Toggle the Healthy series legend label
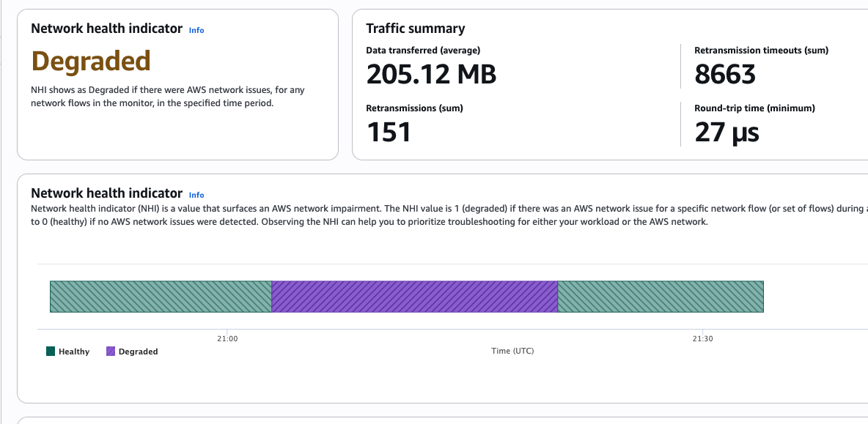 click(74, 352)
